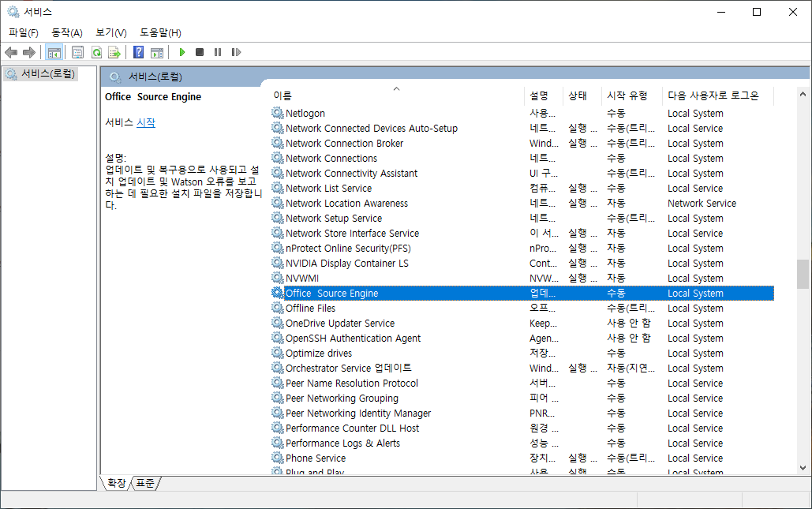Select Network List Service row

coord(522,188)
